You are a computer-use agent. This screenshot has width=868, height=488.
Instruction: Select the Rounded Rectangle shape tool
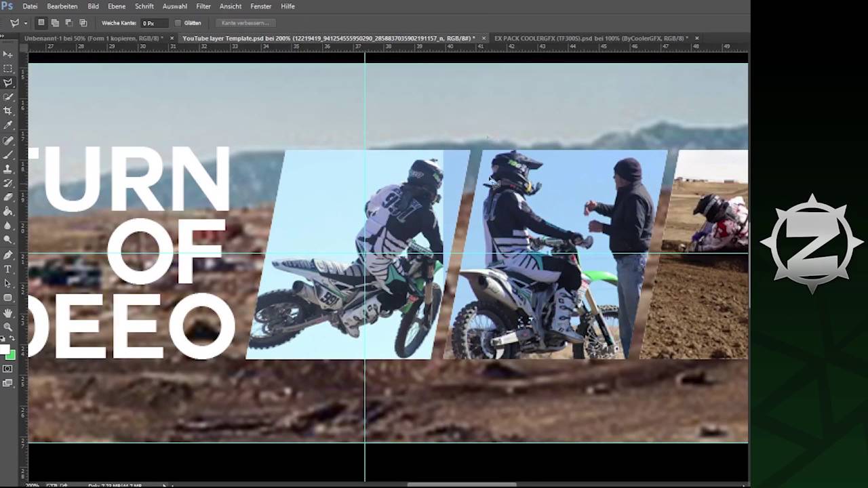pos(7,298)
